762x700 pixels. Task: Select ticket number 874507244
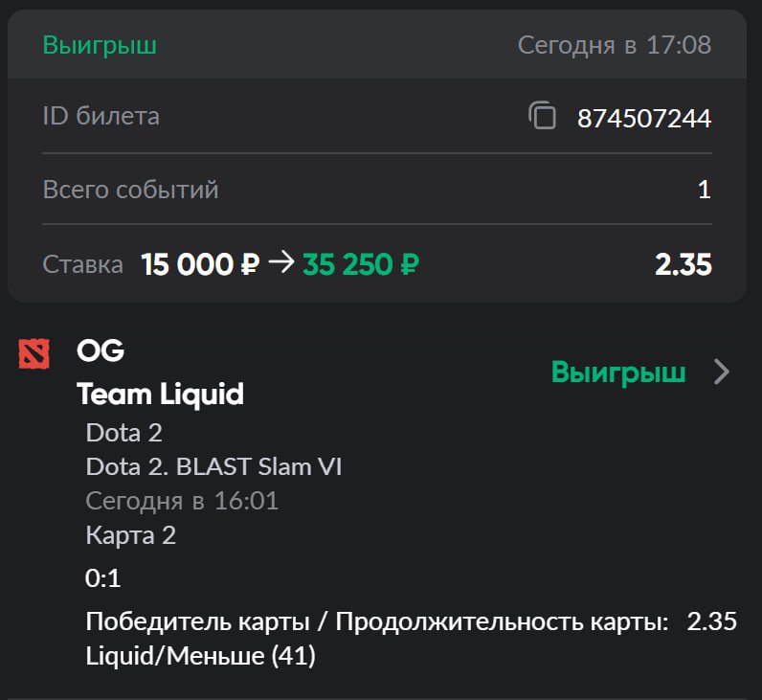pyautogui.click(x=643, y=118)
